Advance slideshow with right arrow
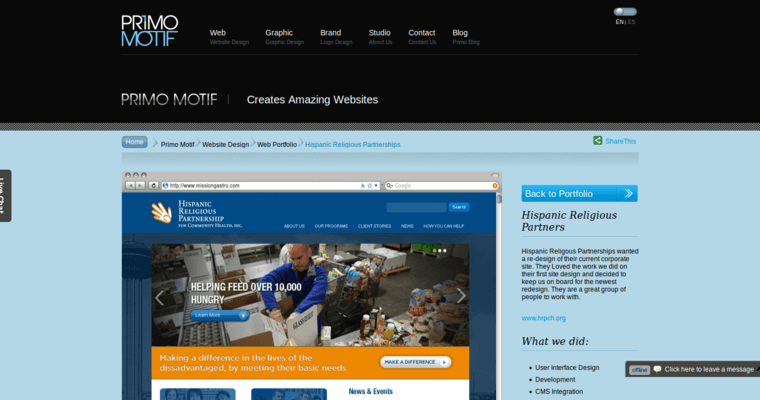 (x=460, y=296)
